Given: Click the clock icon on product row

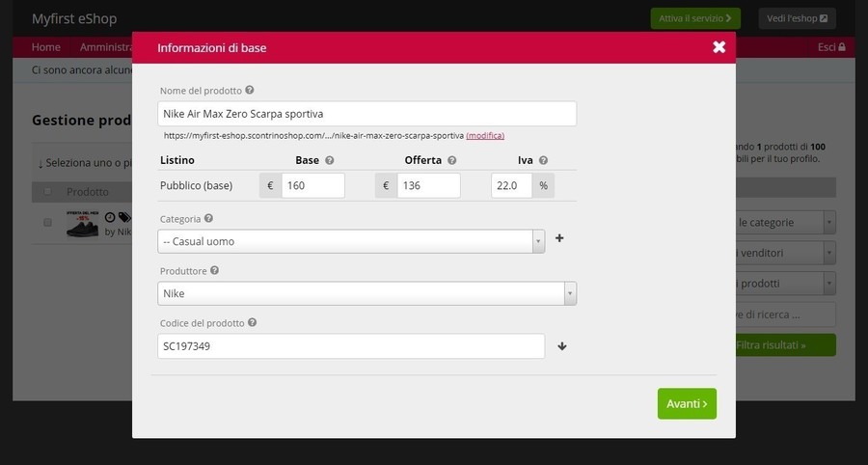Looking at the screenshot, I should [x=110, y=217].
